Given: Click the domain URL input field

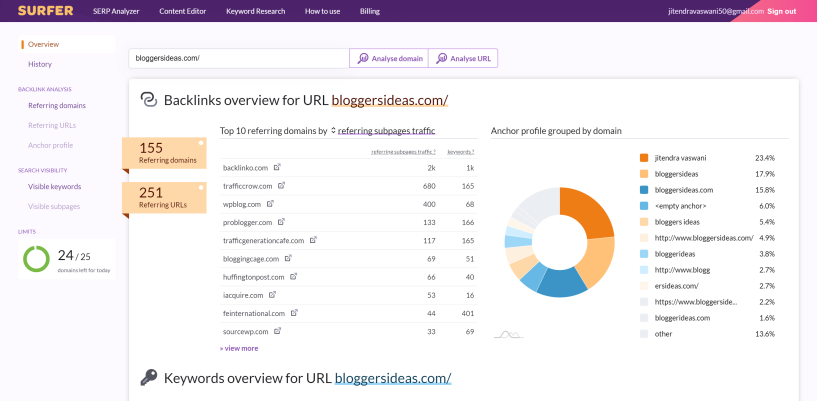Looking at the screenshot, I should pyautogui.click(x=239, y=58).
